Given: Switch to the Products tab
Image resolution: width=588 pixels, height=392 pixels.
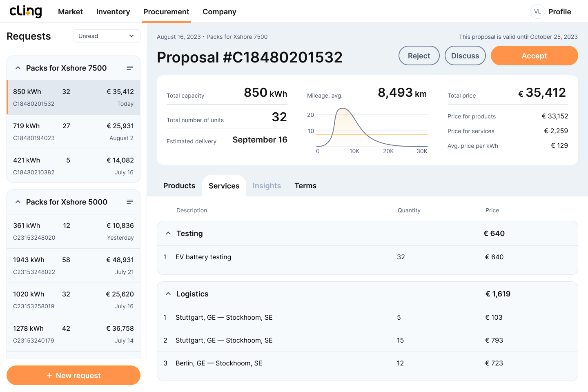Looking at the screenshot, I should click(x=179, y=186).
